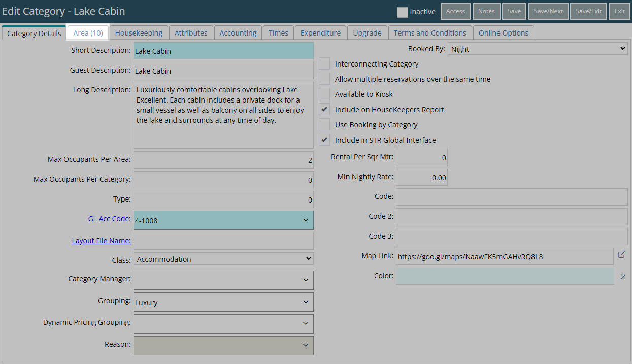Screen dimensions: 632x364
Task: Open the Housekeeping tab
Action: click(139, 33)
